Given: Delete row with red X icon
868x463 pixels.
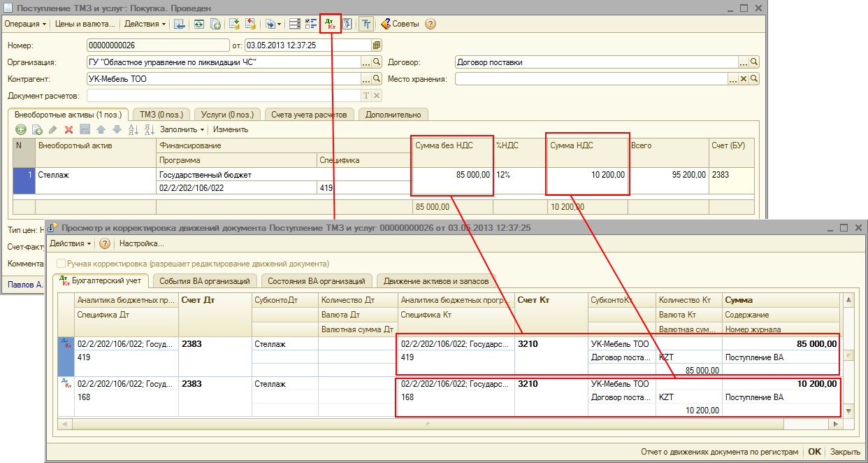Looking at the screenshot, I should click(x=68, y=129).
